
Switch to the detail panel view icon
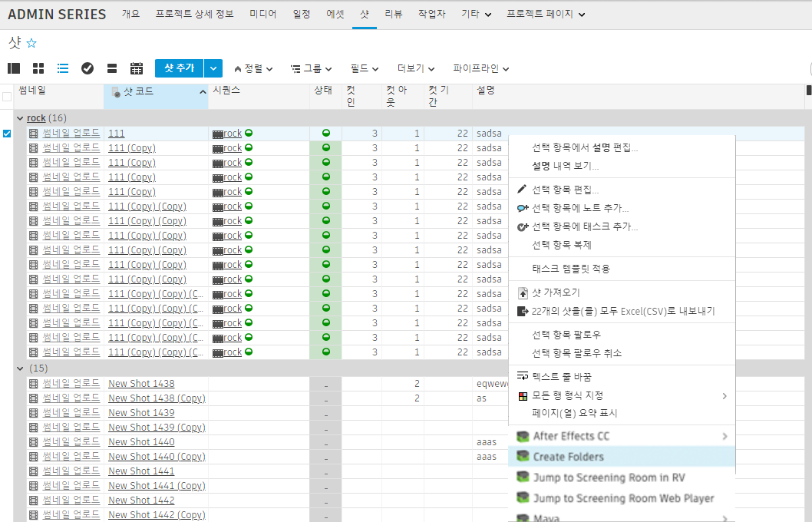click(x=14, y=68)
